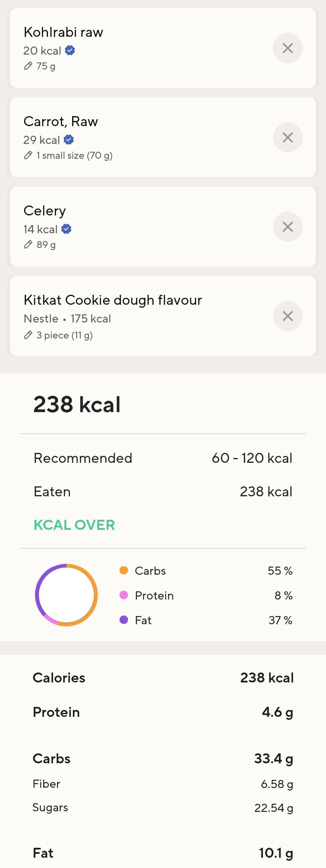Tap the Recommended 60 - 120 kcal row

click(163, 458)
